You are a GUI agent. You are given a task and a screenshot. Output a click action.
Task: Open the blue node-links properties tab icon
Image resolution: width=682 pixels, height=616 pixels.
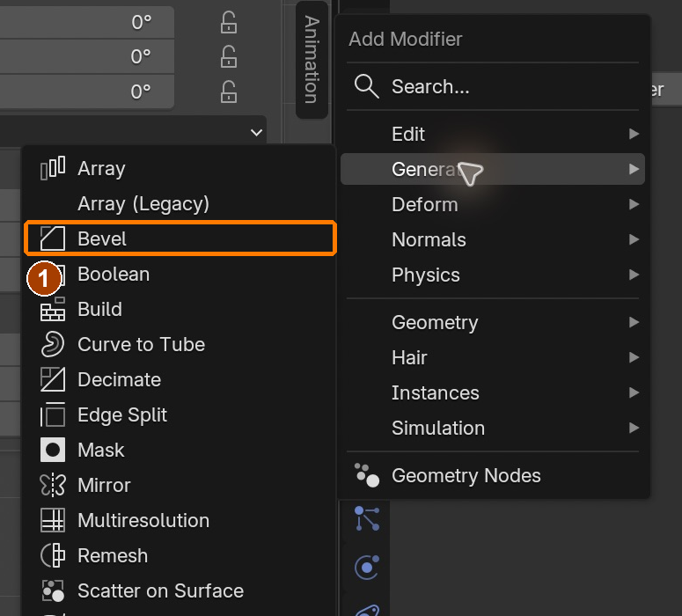(367, 518)
